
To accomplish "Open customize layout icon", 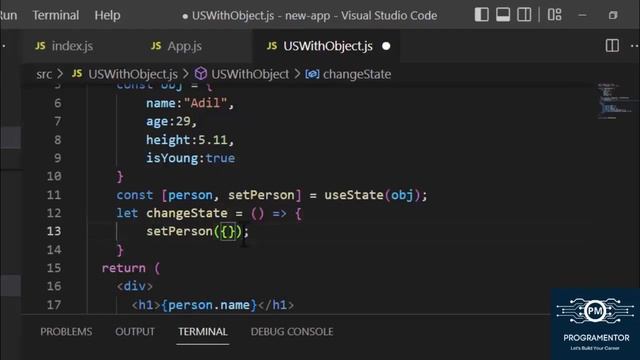I will pyautogui.click(x=554, y=15).
